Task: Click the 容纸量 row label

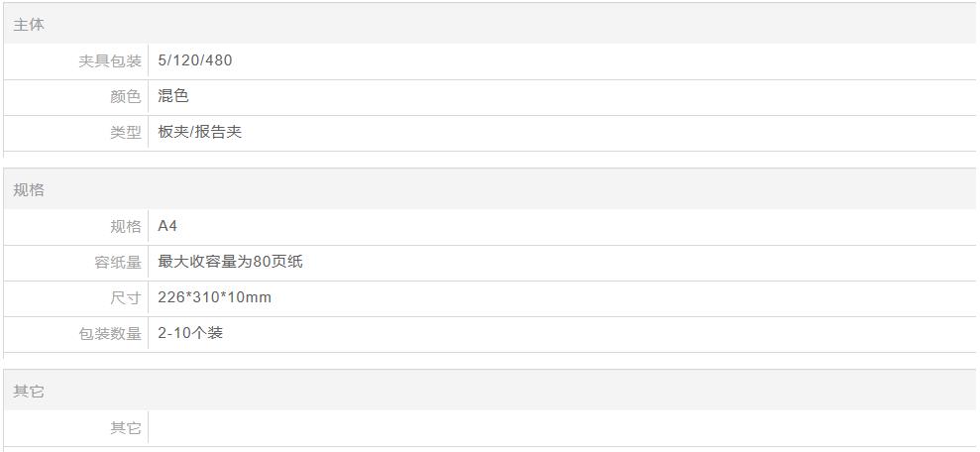Action: [x=118, y=263]
